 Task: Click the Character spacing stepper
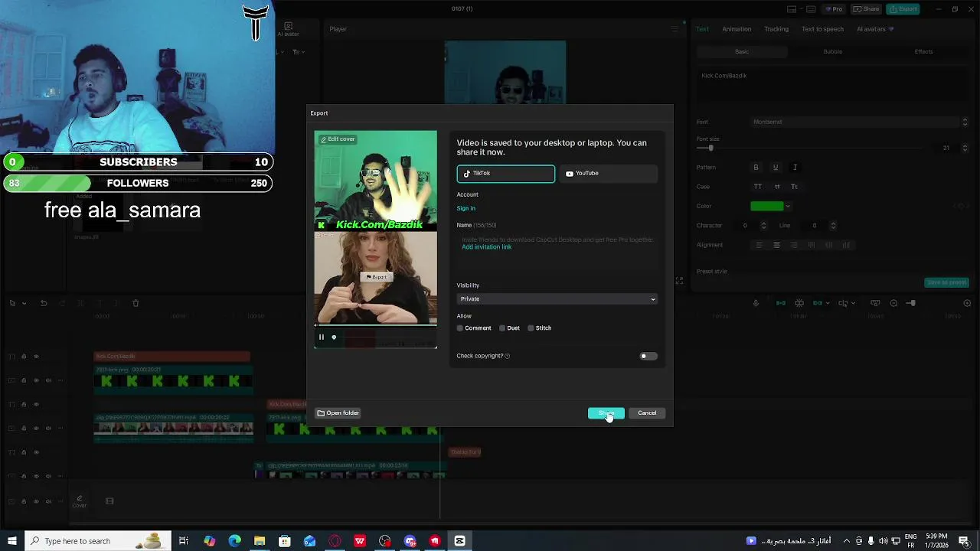pyautogui.click(x=763, y=226)
